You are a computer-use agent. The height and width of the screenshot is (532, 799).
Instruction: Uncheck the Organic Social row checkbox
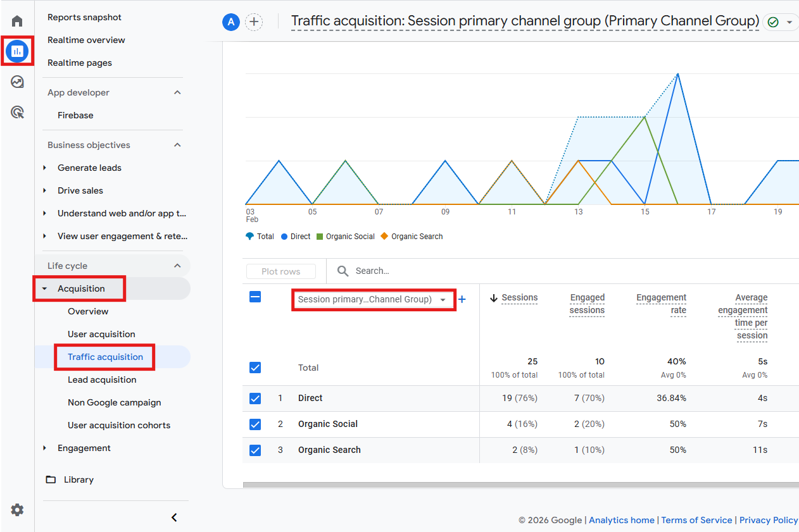pyautogui.click(x=255, y=424)
